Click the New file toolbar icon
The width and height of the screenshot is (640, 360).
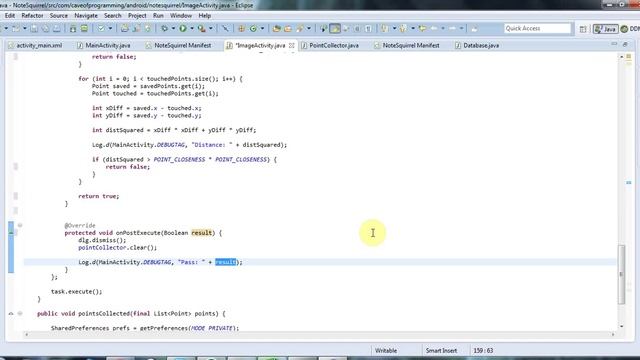click(x=16, y=29)
